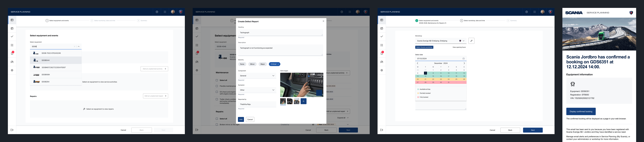This screenshot has height=142, width=644.
Task: Open calendar icon in workshop booking screen sidebar
Action: [x=382, y=28]
